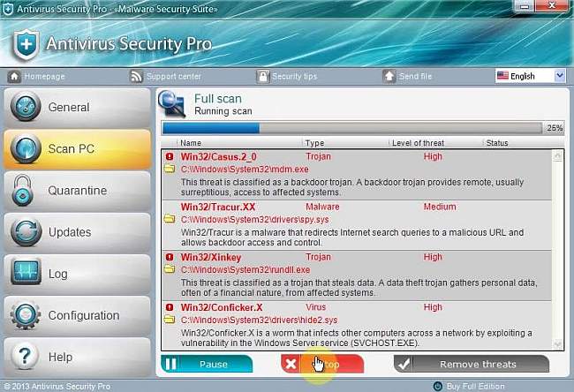The width and height of the screenshot is (574, 392).
Task: Click the Updates refresh arrows icon
Action: 26,232
